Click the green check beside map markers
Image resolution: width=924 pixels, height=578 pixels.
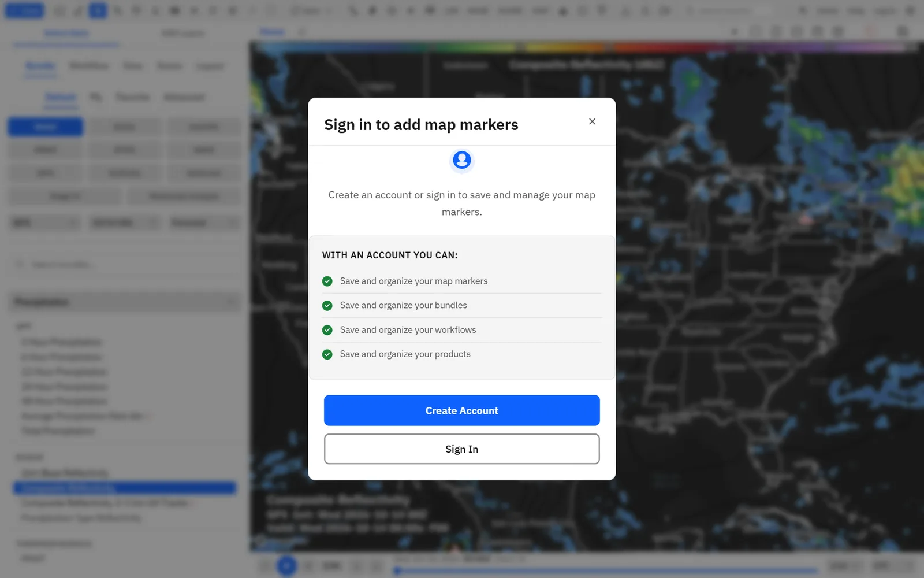[x=327, y=281]
